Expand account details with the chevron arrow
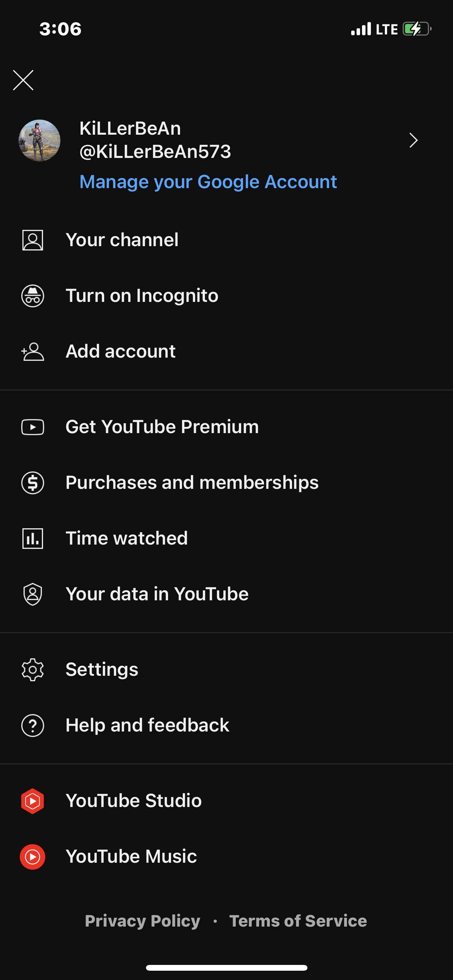453x980 pixels. point(413,140)
